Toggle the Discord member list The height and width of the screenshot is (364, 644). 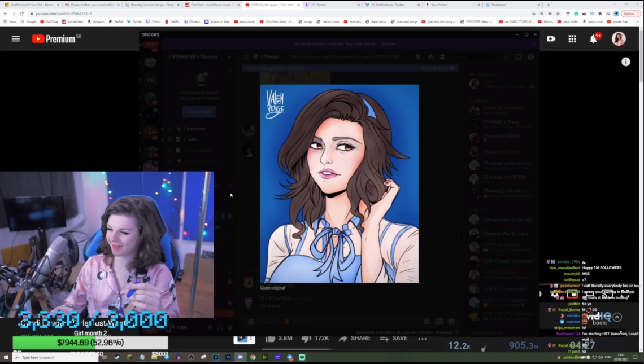click(442, 57)
